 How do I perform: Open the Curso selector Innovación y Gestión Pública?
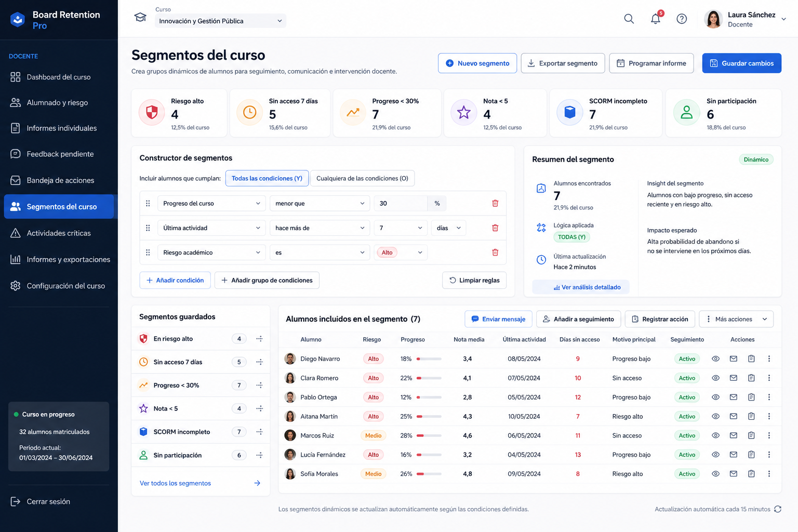click(220, 21)
